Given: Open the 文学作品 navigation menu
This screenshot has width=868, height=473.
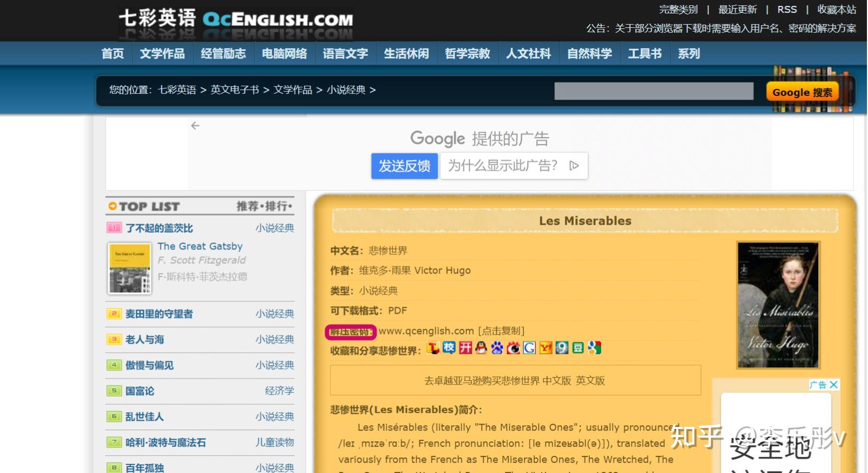Looking at the screenshot, I should [x=162, y=54].
